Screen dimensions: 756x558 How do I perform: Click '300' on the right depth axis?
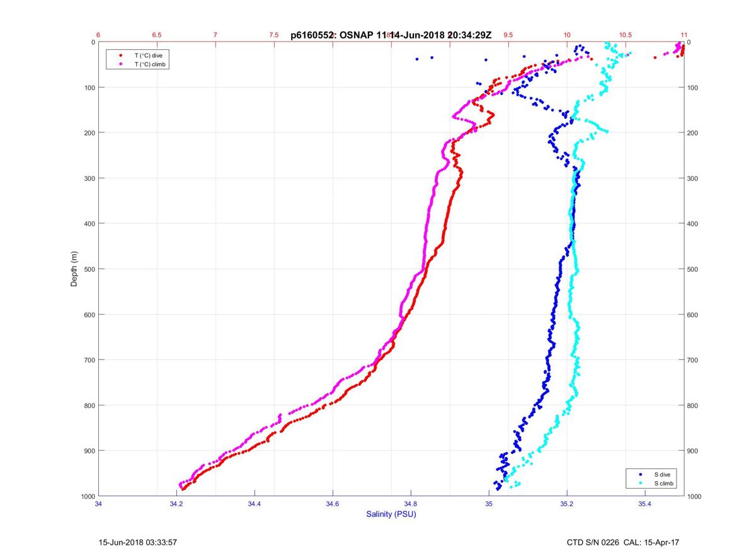pos(693,178)
